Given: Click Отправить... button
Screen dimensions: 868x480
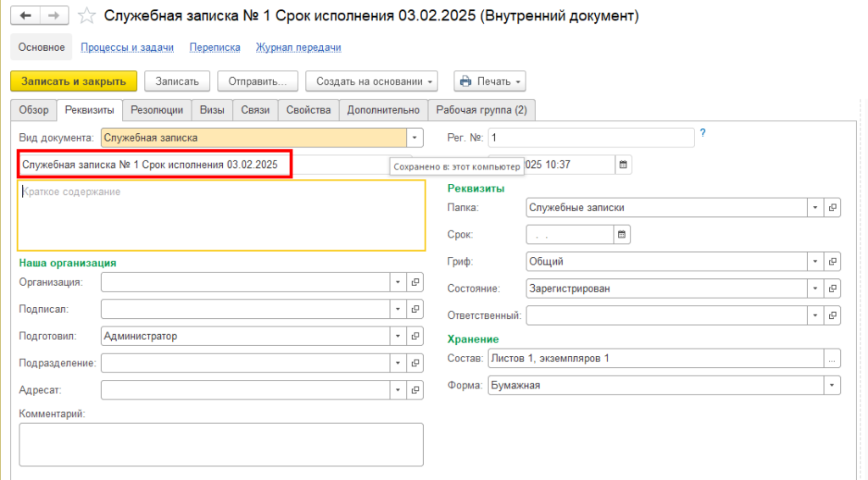Looking at the screenshot, I should pos(258,81).
